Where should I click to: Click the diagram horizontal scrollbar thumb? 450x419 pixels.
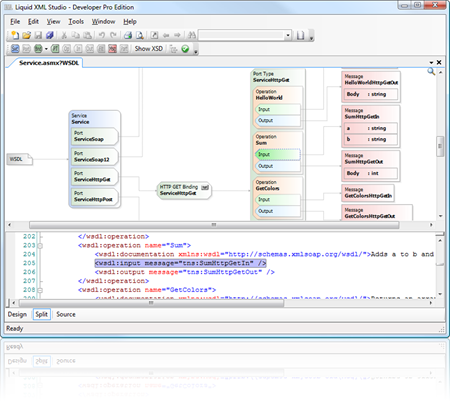(214, 225)
